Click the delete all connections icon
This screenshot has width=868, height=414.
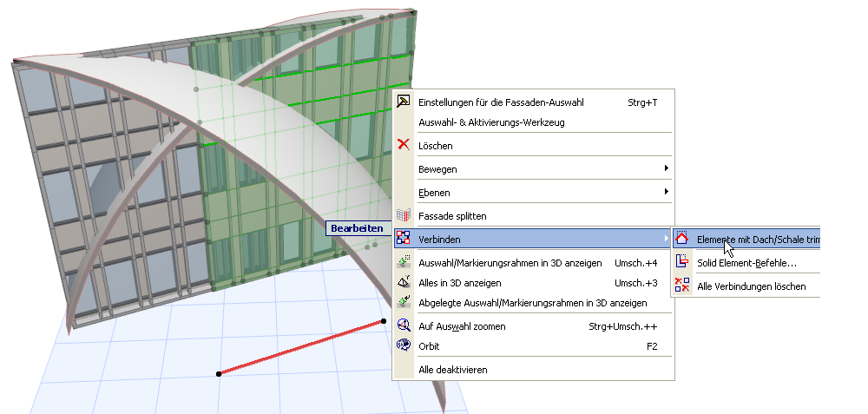click(x=682, y=285)
